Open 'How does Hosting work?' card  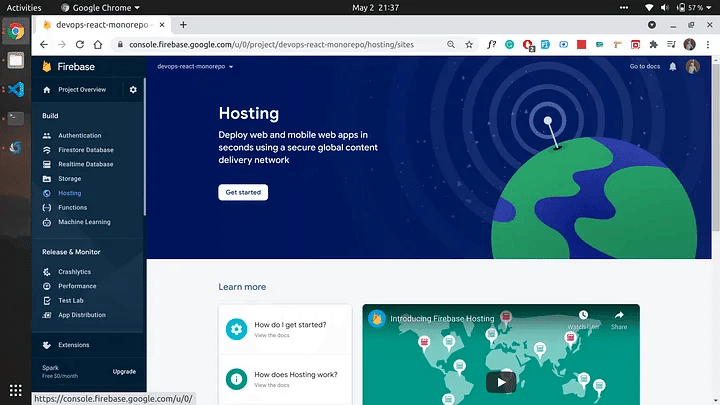[x=285, y=379]
